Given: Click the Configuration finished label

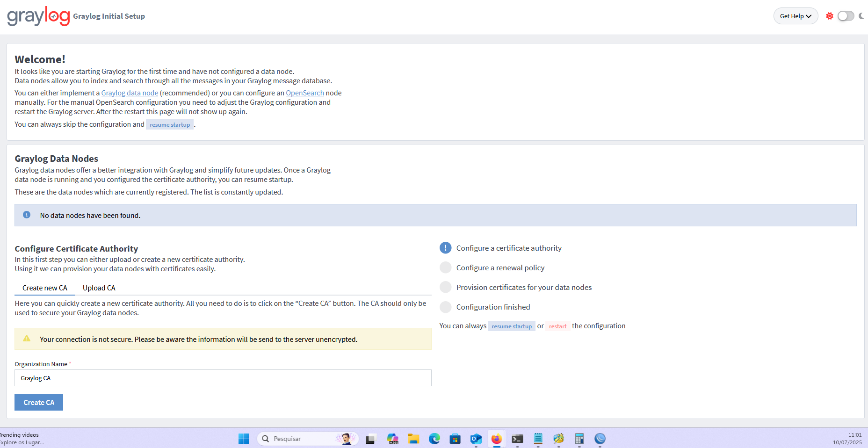Looking at the screenshot, I should click(493, 307).
